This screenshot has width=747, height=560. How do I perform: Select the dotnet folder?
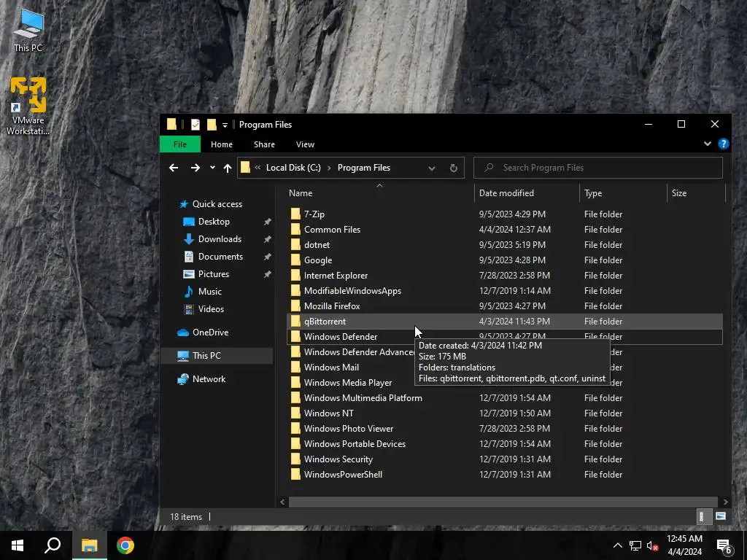pyautogui.click(x=505, y=245)
